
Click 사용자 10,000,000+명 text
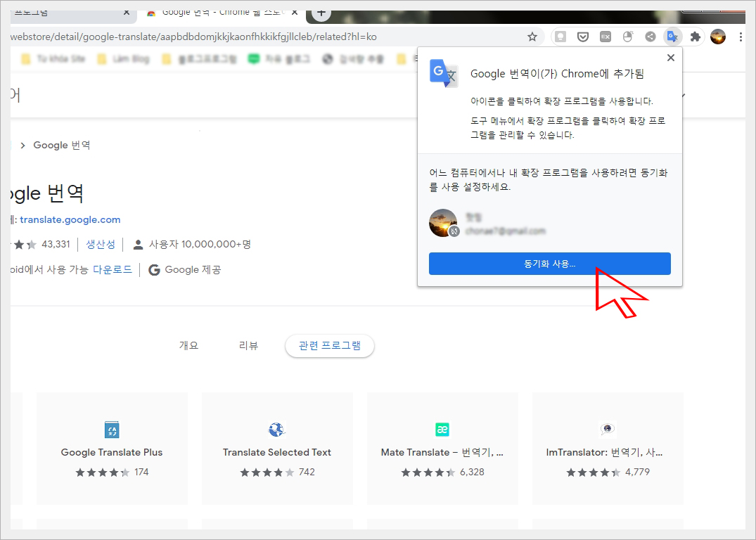tap(200, 245)
